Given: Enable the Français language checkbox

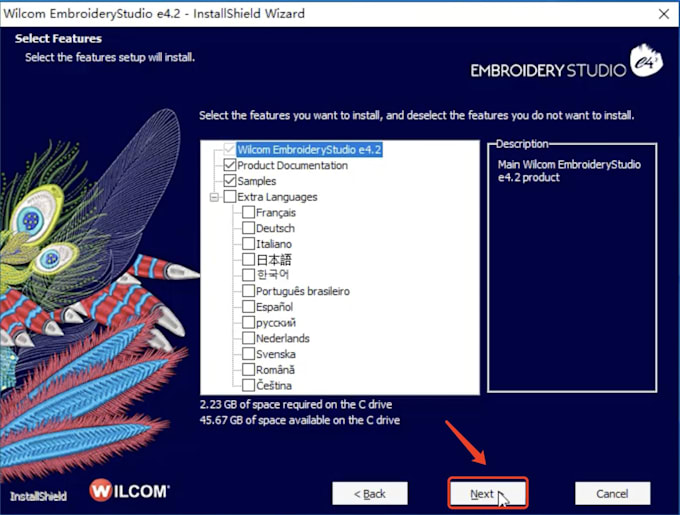Looking at the screenshot, I should (x=248, y=212).
